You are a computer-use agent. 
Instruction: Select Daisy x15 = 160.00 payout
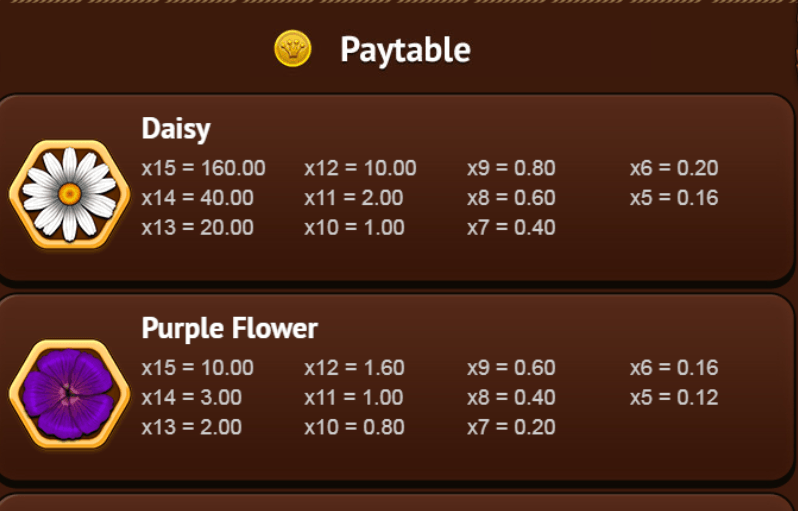[x=204, y=168]
